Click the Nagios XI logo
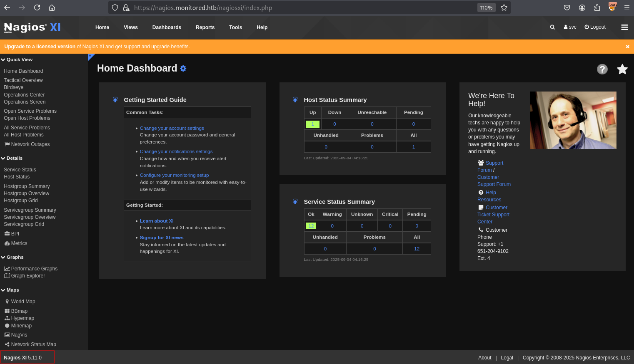This screenshot has height=364, width=634. [x=32, y=27]
